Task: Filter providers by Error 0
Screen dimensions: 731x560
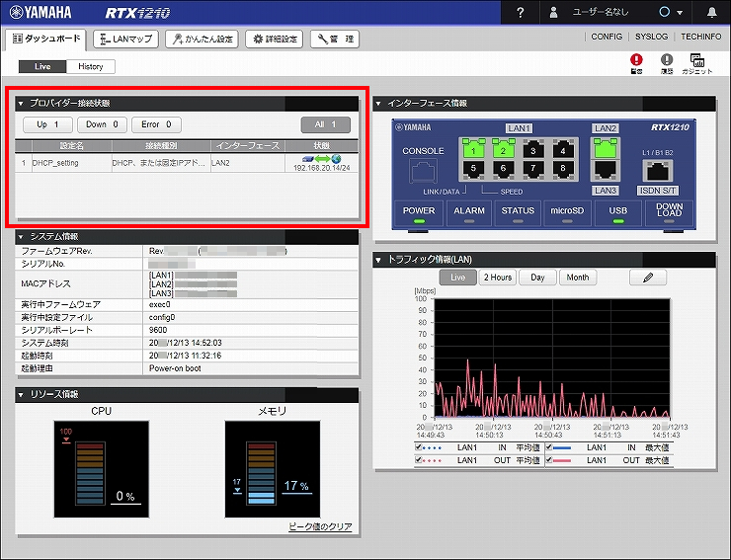Action: click(156, 124)
